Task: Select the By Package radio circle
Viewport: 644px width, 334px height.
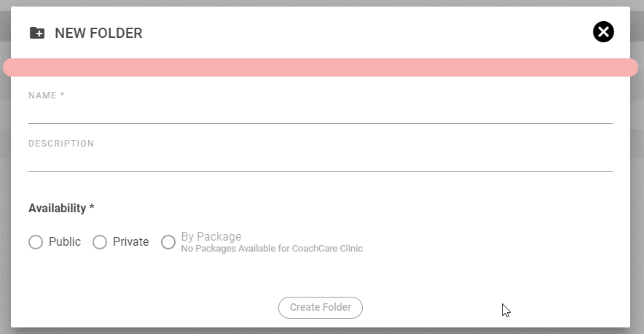Action: [168, 242]
